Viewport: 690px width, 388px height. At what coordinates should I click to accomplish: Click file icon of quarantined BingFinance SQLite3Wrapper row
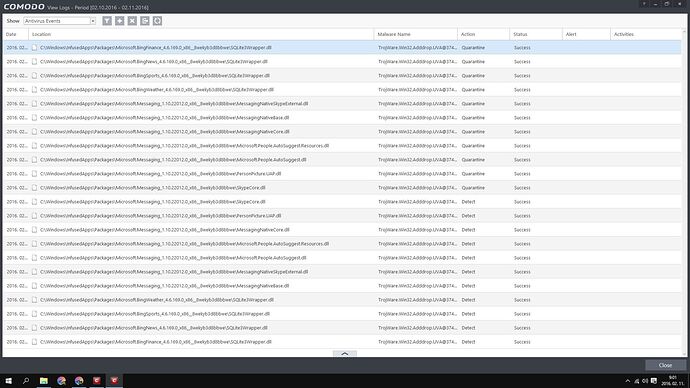click(34, 48)
